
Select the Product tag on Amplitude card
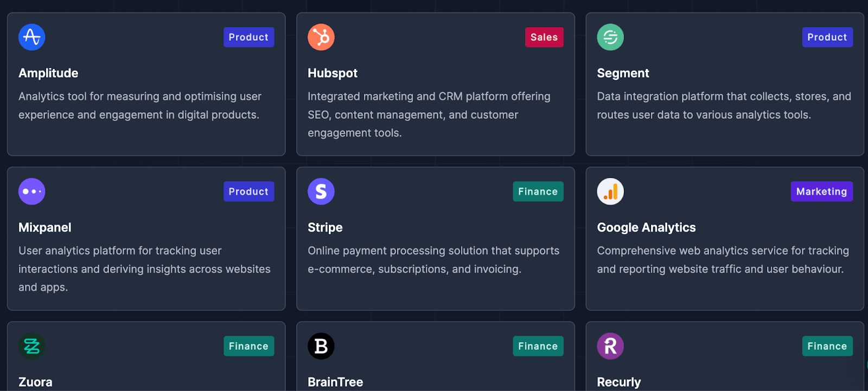point(249,37)
